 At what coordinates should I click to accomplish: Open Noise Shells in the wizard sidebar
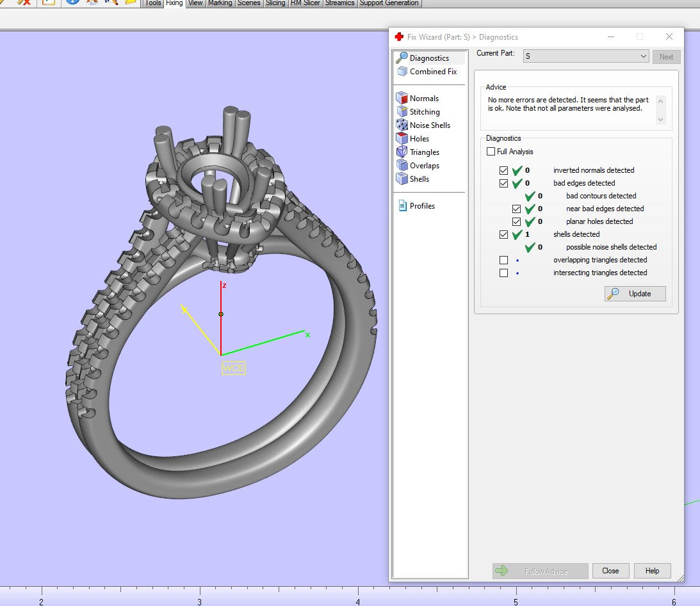[429, 125]
